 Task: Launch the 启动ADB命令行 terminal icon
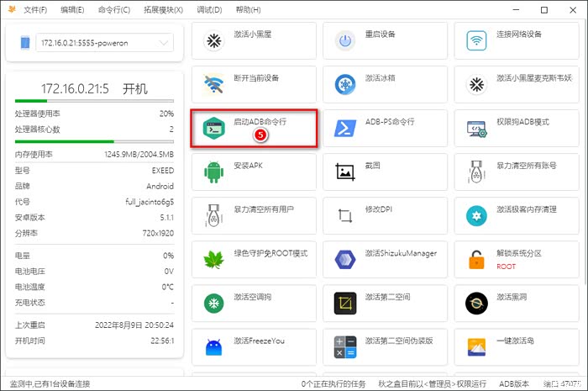click(213, 128)
